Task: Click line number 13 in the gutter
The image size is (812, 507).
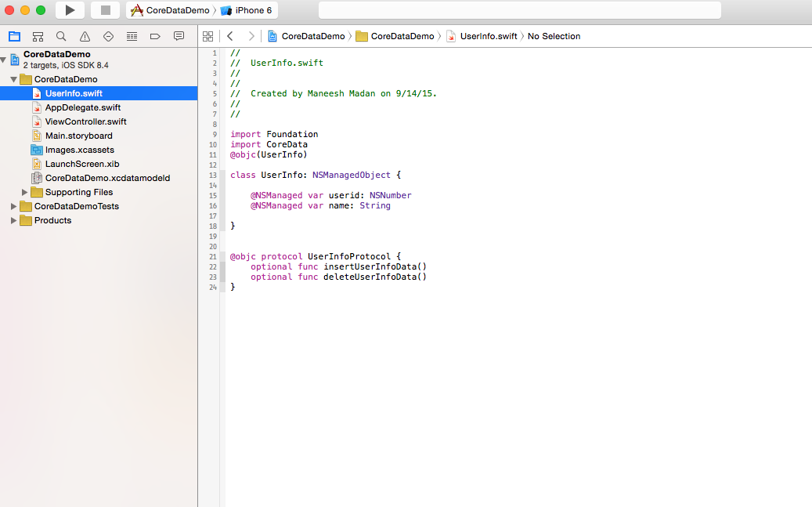Action: 213,176
